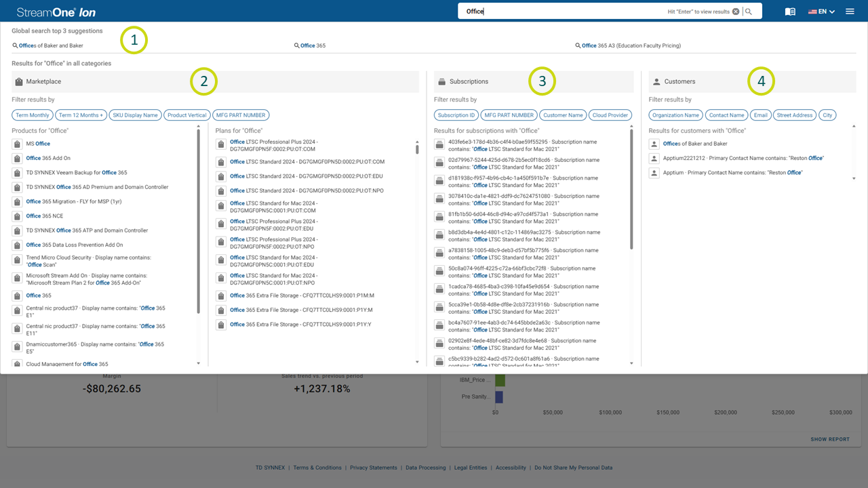Viewport: 868px width, 488px height.
Task: Filter subscriptions by MFG PART NUMBER chip
Action: pyautogui.click(x=509, y=115)
